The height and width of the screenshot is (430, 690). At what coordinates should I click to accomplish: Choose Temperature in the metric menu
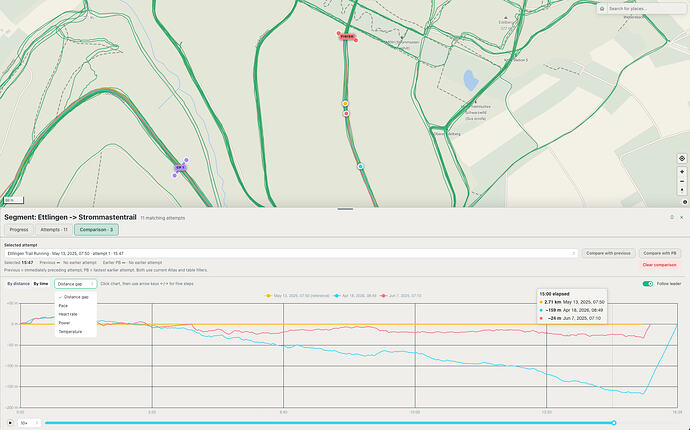tap(76, 332)
